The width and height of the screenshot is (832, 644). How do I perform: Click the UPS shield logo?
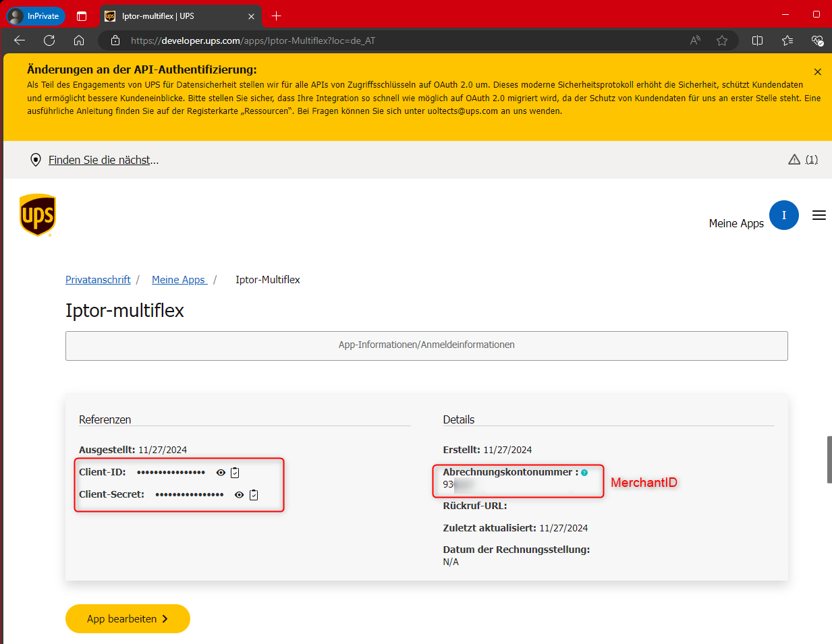pyautogui.click(x=38, y=215)
